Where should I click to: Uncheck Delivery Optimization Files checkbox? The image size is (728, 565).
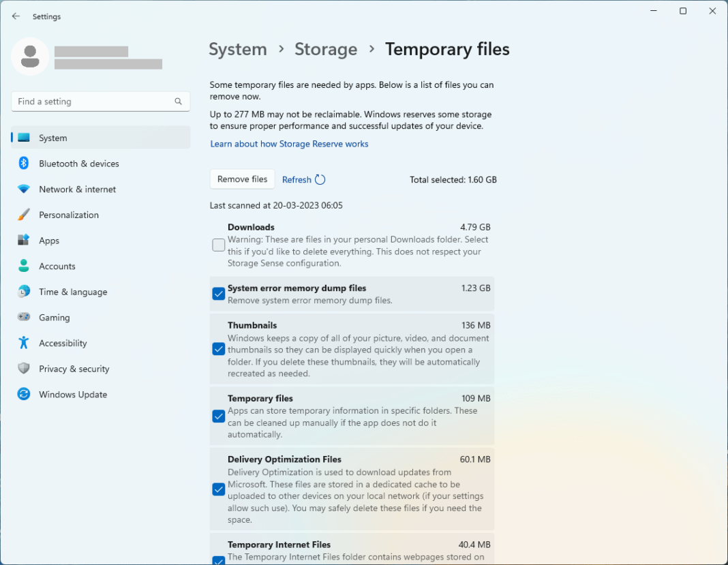[218, 489]
